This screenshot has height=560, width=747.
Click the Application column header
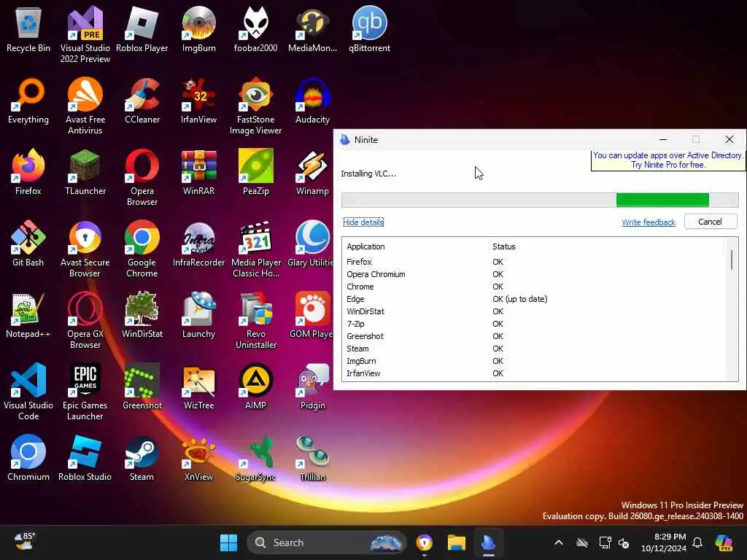click(x=365, y=246)
